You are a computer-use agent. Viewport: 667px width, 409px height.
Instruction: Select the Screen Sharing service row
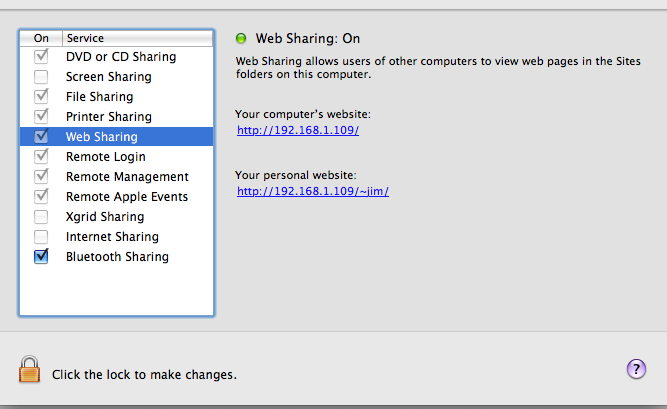pyautogui.click(x=116, y=77)
